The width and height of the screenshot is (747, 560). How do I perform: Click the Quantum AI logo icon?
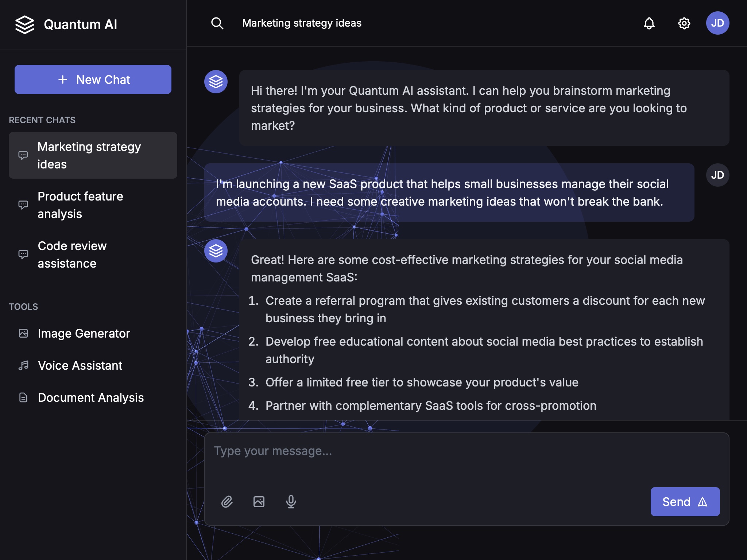click(24, 24)
